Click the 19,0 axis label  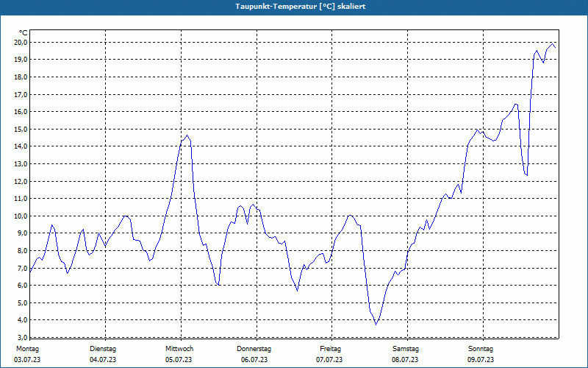tap(21, 60)
